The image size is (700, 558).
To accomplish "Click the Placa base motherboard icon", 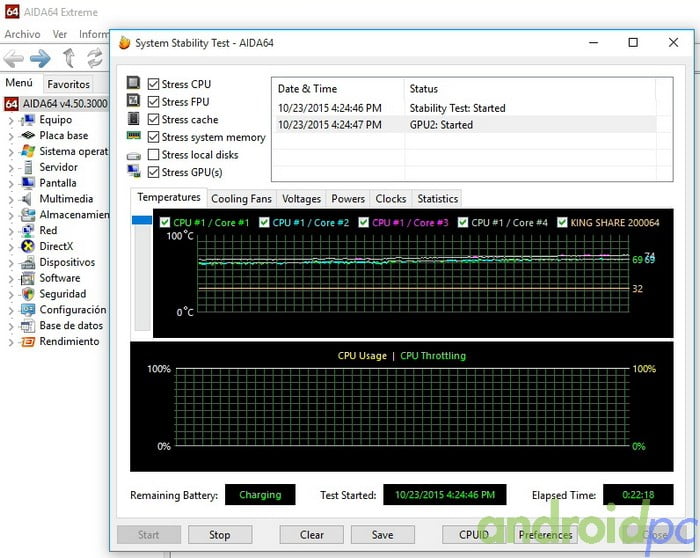I will click(28, 135).
